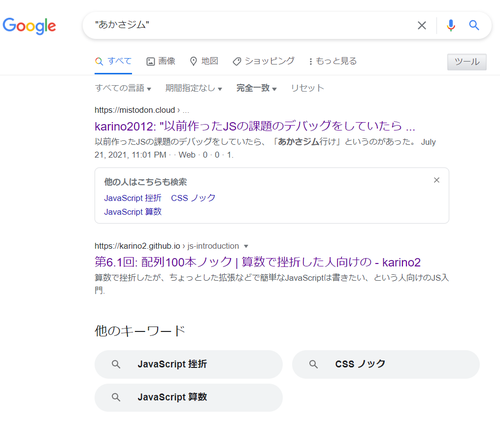Switch to the 地図 maps tab
Screen dimensions: 500x427
coord(204,61)
